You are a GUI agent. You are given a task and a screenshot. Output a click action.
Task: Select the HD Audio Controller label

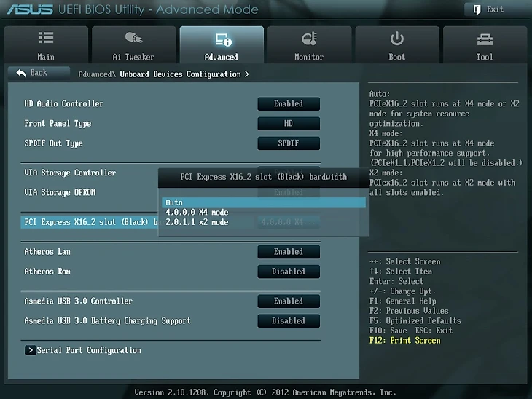pyautogui.click(x=64, y=103)
